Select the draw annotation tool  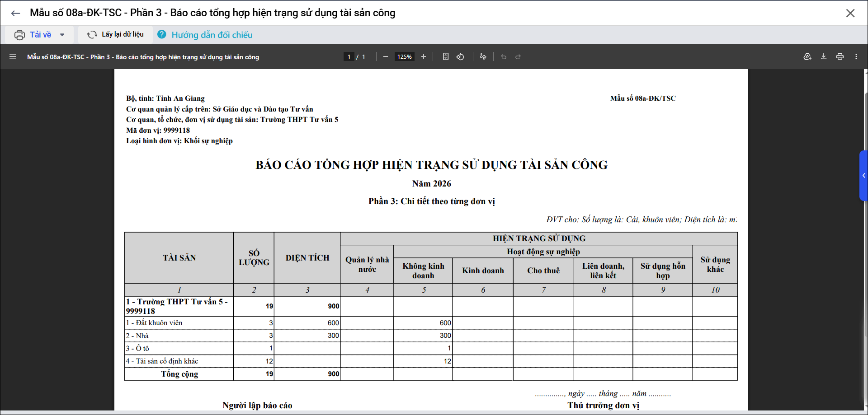tap(483, 57)
